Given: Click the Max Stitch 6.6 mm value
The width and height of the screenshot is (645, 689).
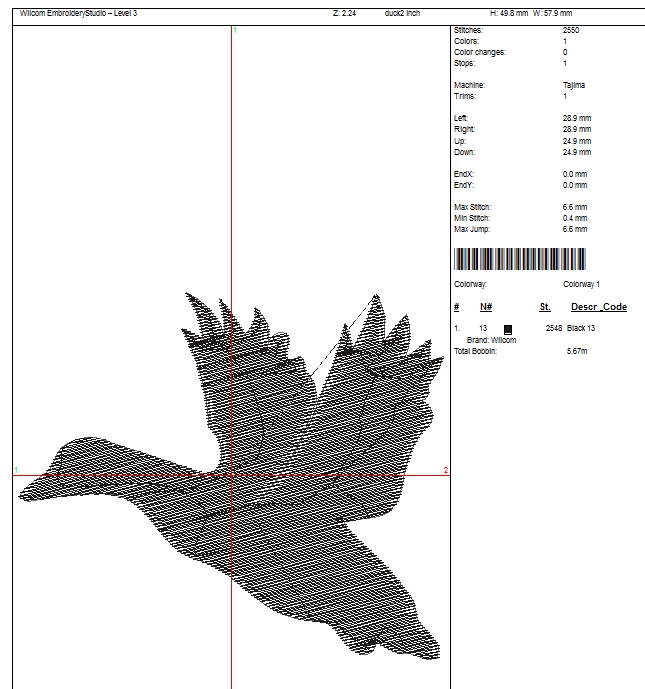Looking at the screenshot, I should coord(575,207).
